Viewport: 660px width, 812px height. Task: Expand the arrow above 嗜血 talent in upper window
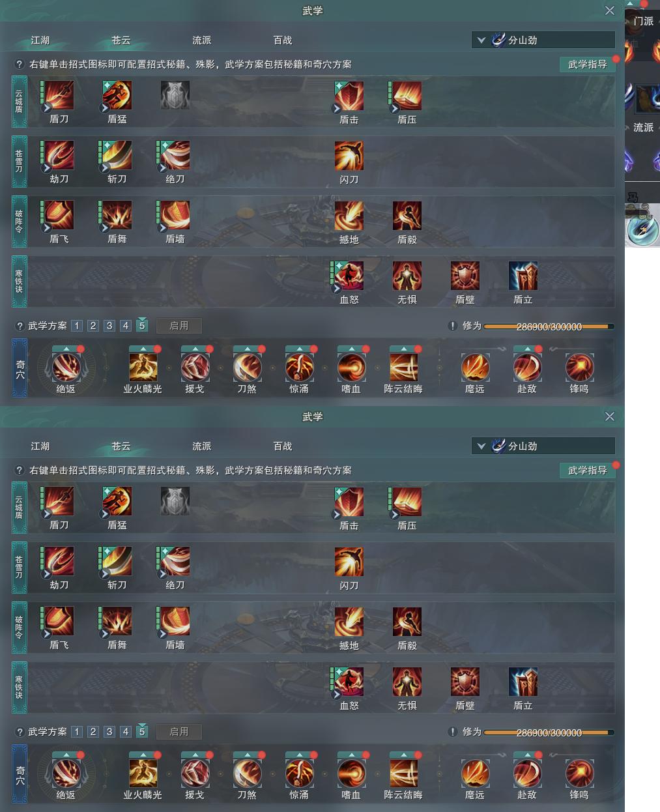point(351,349)
